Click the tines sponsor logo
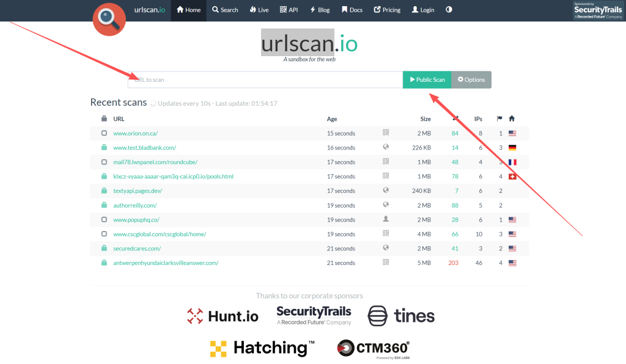The image size is (626, 364). pos(401,316)
